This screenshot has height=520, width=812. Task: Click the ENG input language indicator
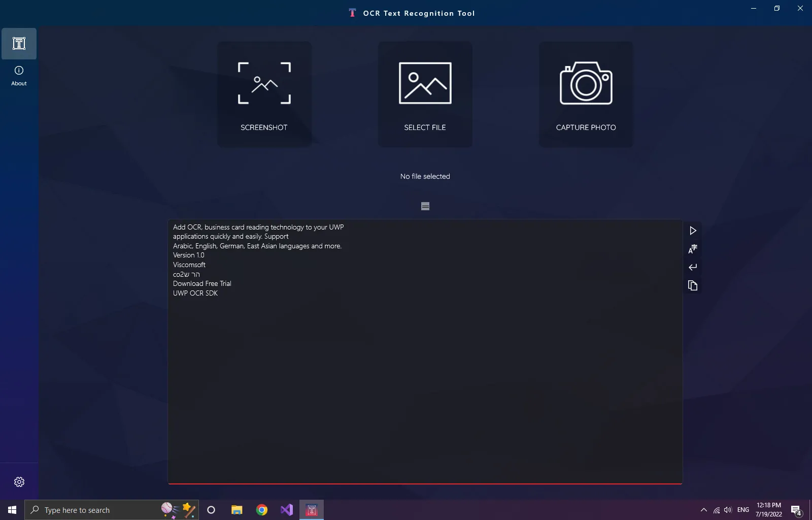point(743,510)
